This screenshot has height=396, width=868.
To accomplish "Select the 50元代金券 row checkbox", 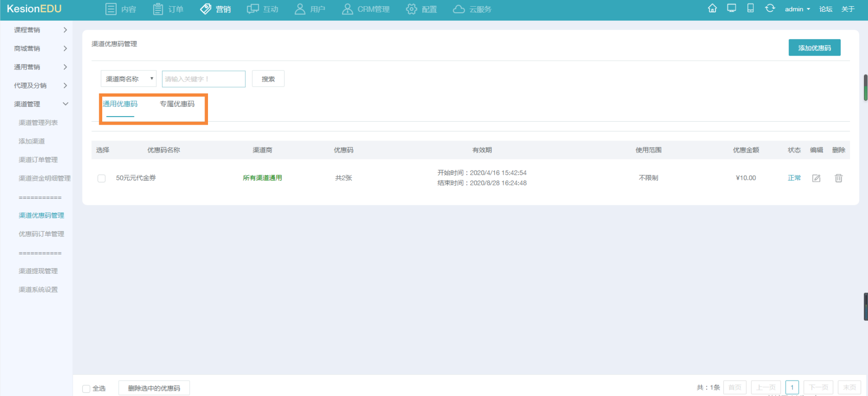I will click(102, 178).
